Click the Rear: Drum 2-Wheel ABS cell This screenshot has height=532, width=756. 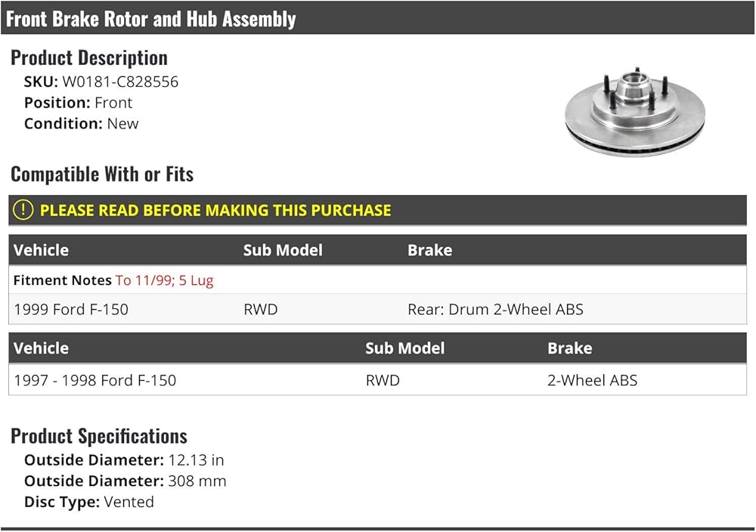(495, 309)
